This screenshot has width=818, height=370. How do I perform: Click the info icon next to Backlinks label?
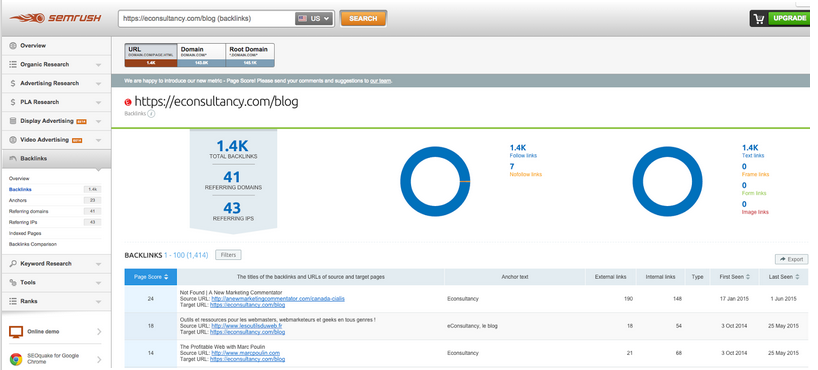click(151, 113)
